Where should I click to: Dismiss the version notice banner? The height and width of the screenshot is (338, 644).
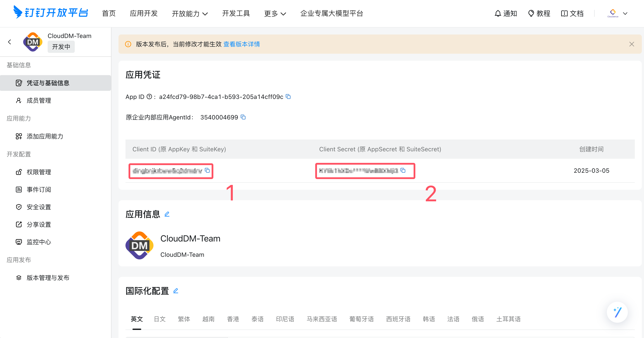pos(632,44)
